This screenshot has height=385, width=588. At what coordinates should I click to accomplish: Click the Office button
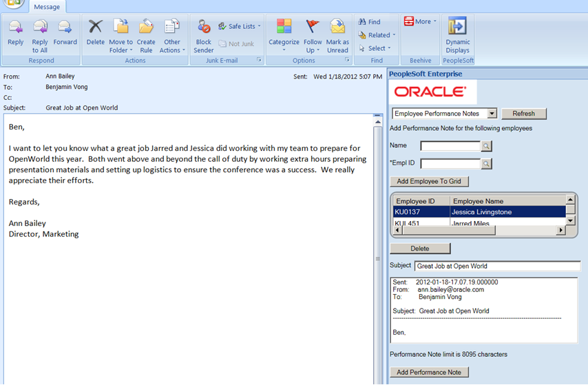(x=13, y=3)
